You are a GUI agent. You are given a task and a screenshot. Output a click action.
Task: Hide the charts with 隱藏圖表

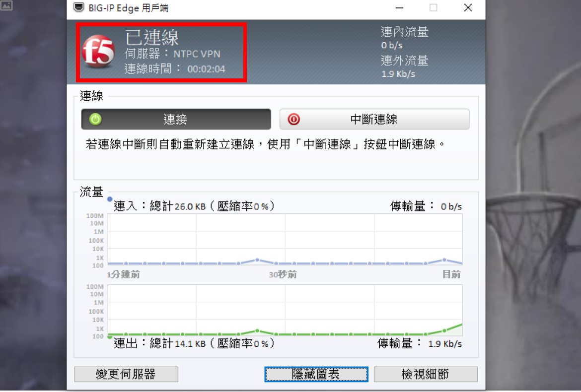(x=316, y=374)
